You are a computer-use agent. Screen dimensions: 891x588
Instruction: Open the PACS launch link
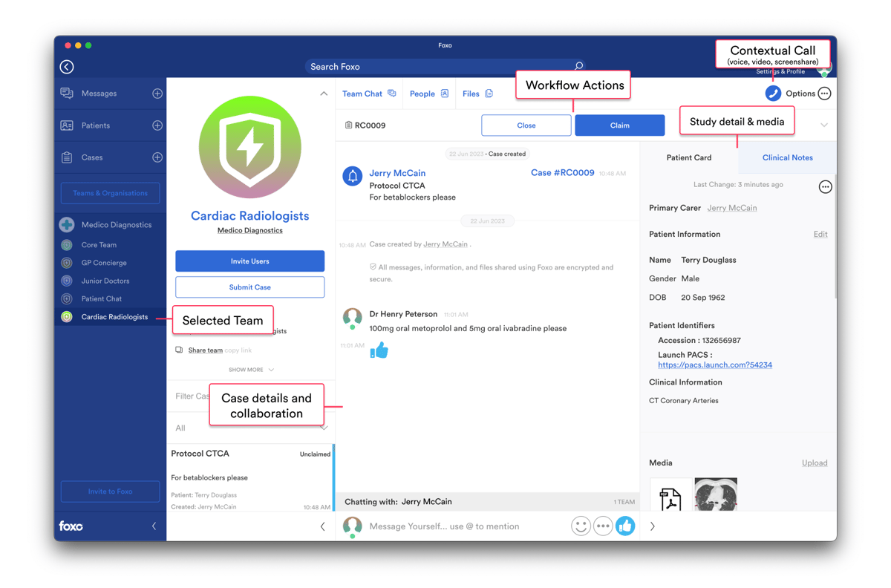click(x=714, y=365)
